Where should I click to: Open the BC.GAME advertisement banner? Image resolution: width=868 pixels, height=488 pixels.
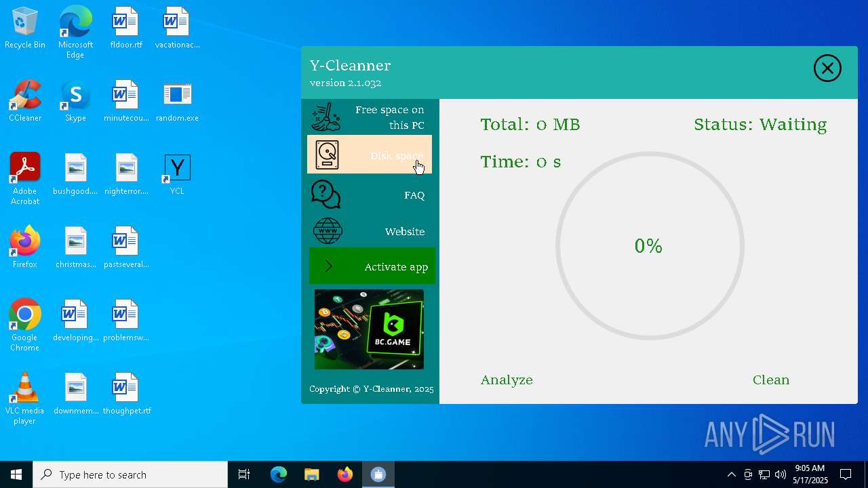369,329
